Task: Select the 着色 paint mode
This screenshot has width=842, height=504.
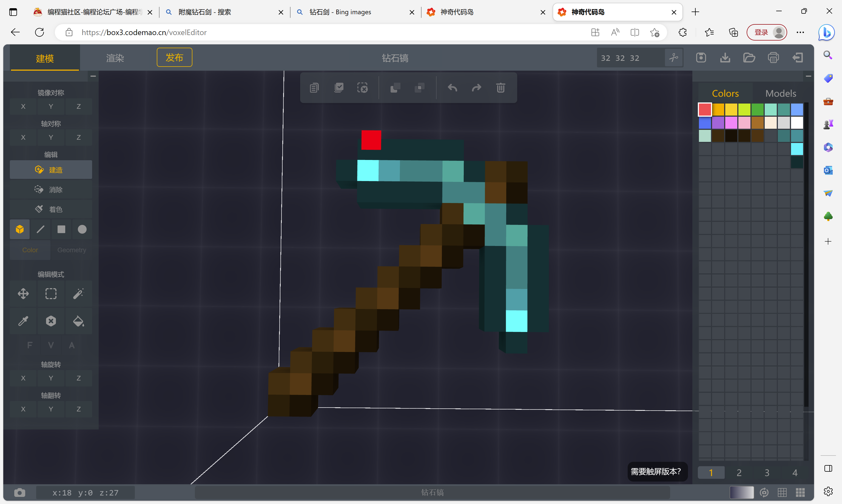Action: (x=51, y=209)
